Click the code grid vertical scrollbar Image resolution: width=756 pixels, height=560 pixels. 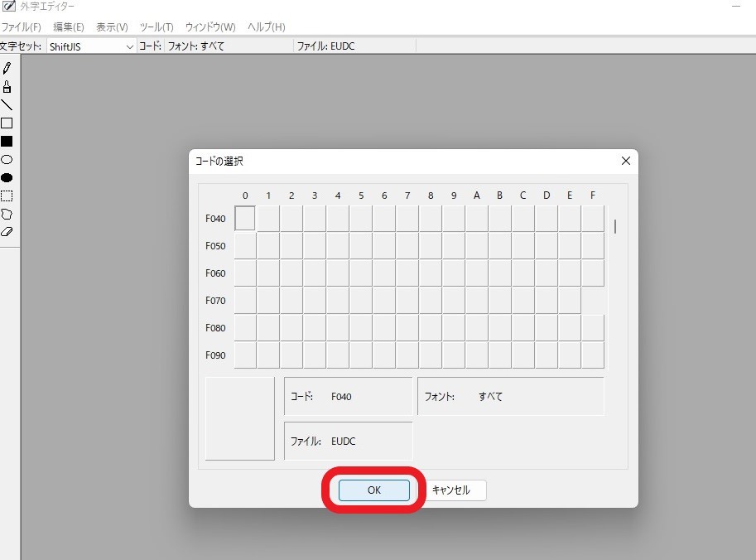(615, 226)
